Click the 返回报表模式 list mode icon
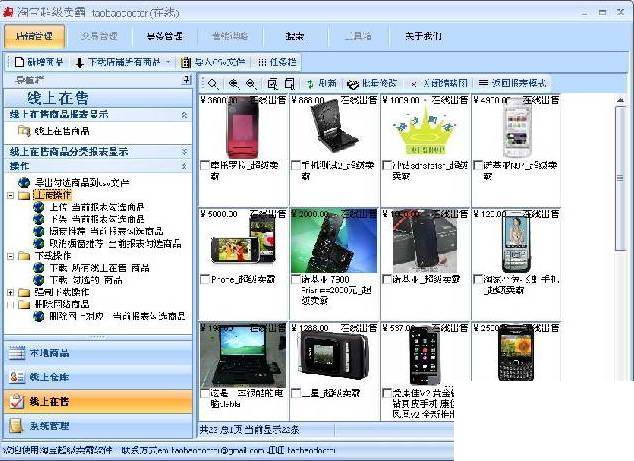The width and height of the screenshot is (634, 461). click(x=483, y=83)
